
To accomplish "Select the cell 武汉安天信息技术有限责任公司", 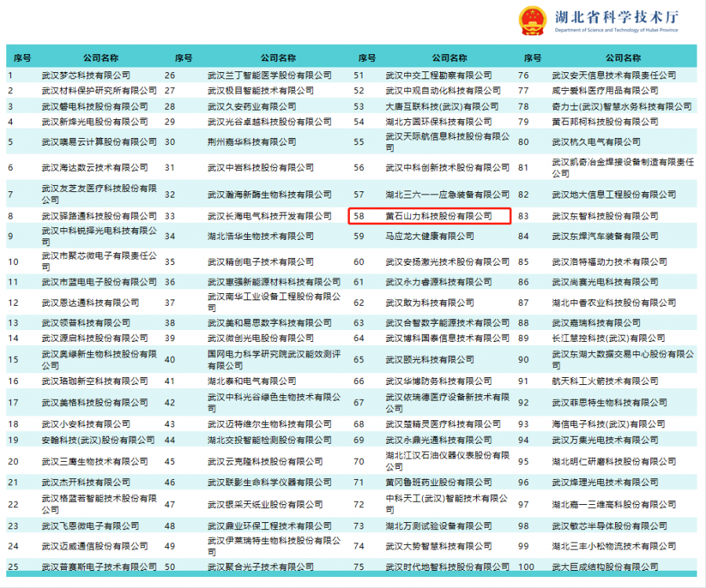I will point(614,75).
